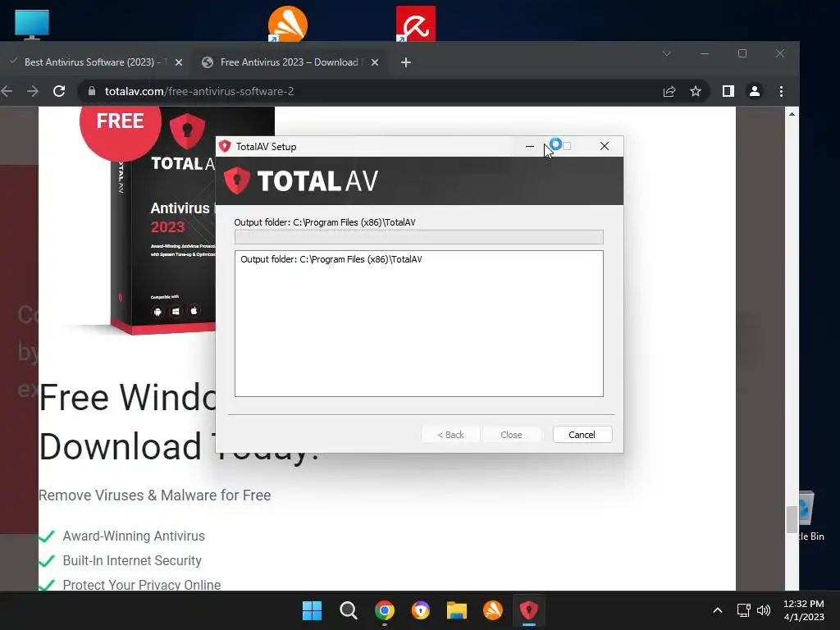Viewport: 840px width, 630px height.
Task: Open Chrome tab search chevron
Action: click(667, 53)
